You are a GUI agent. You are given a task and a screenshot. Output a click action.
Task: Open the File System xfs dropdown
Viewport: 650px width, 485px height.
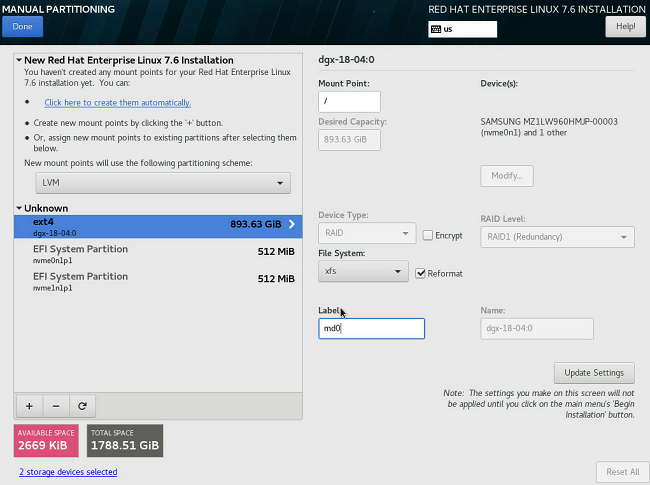pos(363,272)
